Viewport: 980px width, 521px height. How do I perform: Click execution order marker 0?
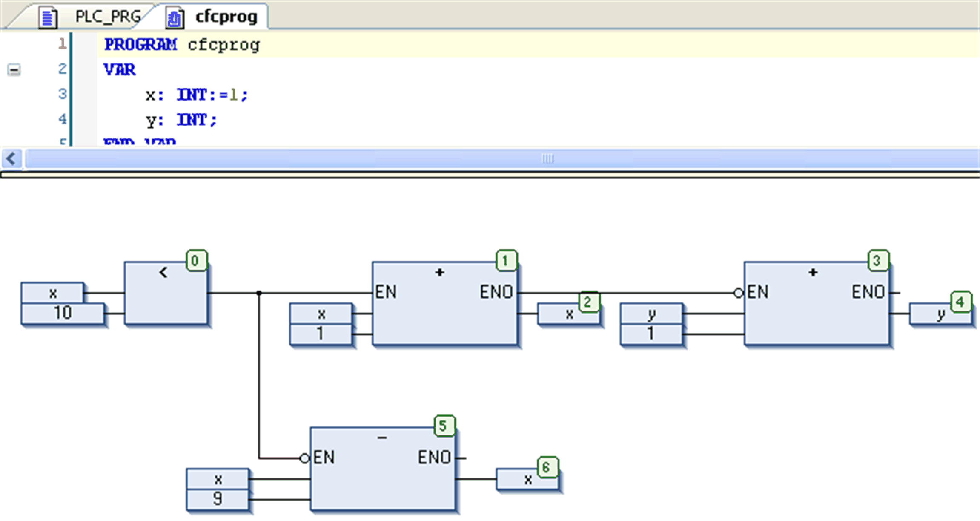(195, 261)
